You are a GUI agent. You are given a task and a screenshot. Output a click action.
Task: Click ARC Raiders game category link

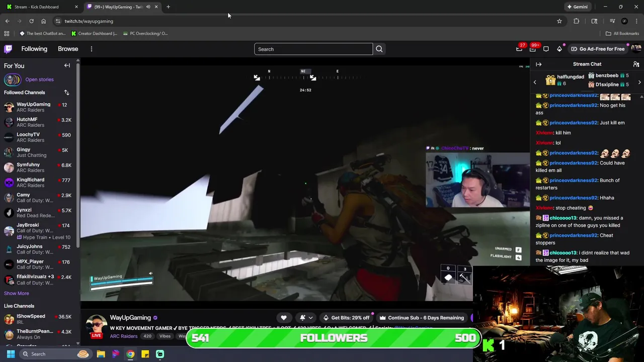coord(123,336)
